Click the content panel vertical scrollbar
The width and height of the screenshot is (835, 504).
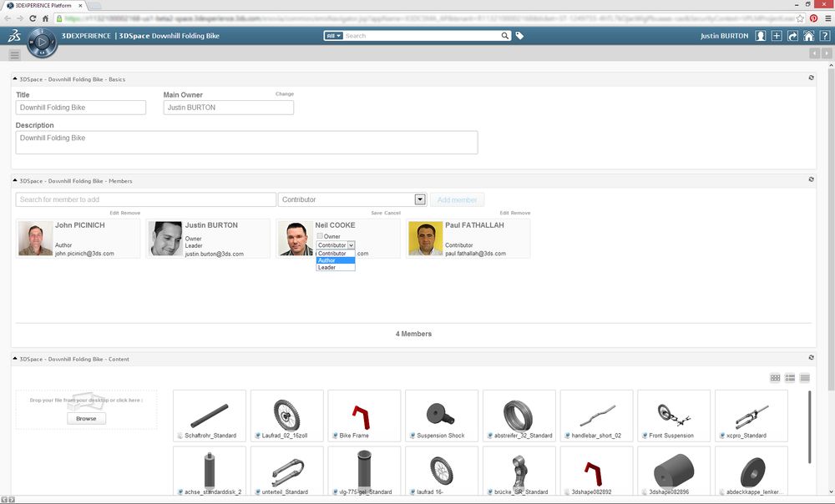point(808,426)
